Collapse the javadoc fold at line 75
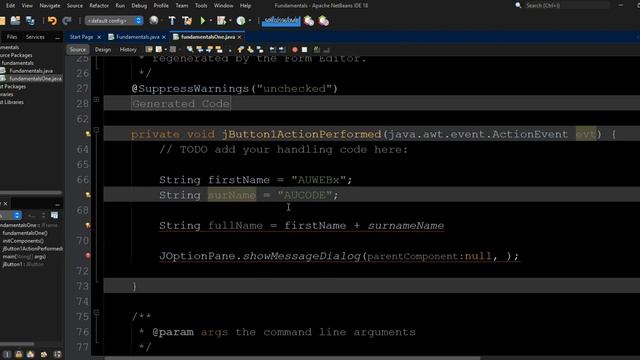 (x=96, y=313)
